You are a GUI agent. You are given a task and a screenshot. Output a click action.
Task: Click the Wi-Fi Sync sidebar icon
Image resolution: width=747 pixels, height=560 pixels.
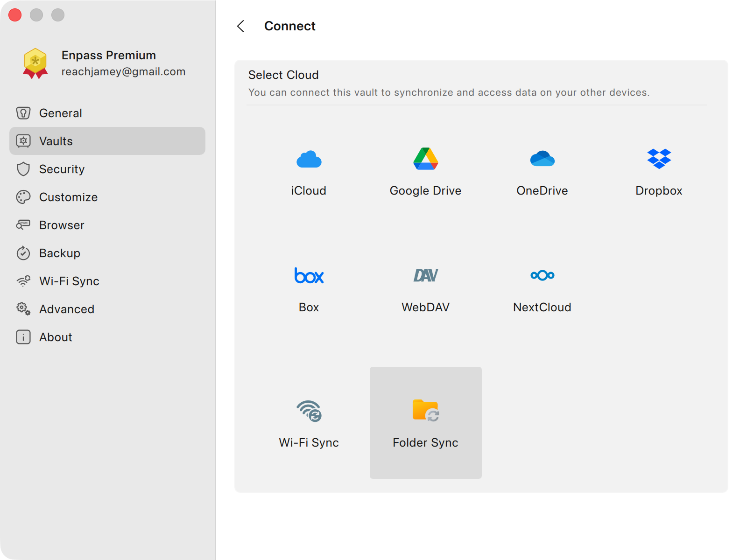(23, 281)
